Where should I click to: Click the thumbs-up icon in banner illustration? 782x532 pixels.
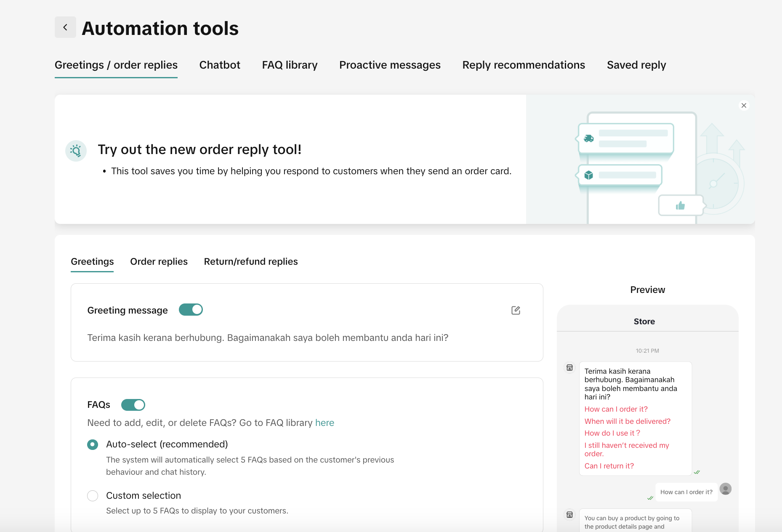[680, 205]
